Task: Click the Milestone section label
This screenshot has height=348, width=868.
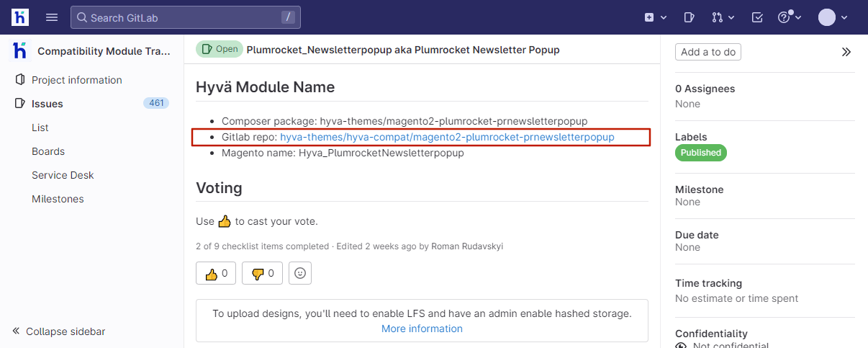Action: (x=700, y=189)
